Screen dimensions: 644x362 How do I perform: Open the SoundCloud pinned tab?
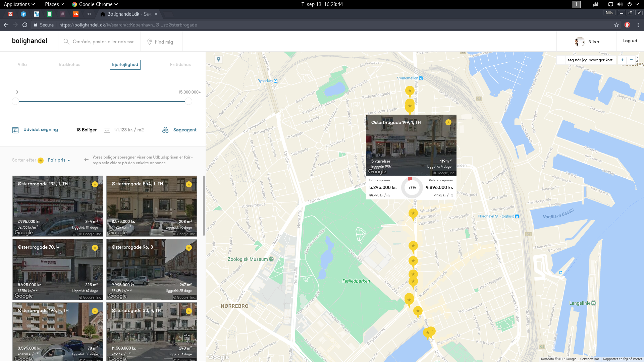pos(75,14)
